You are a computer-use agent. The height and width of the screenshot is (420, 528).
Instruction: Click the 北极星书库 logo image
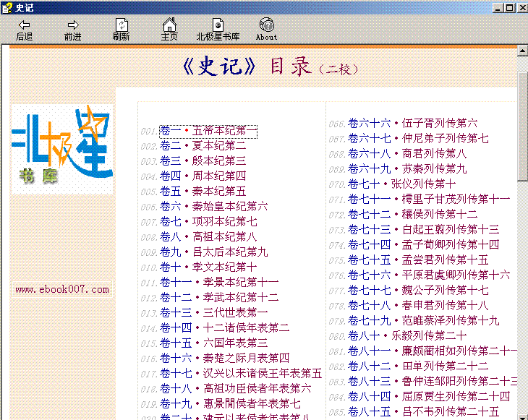(x=62, y=149)
